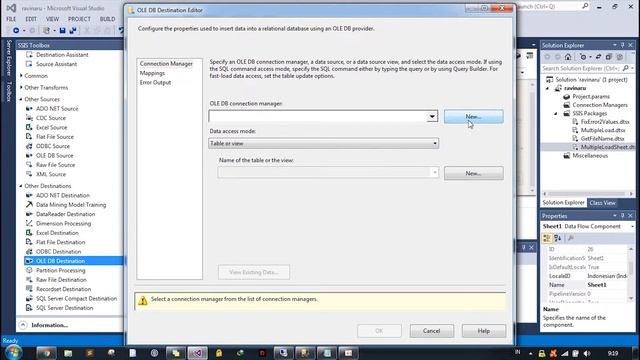Open MultipleLoad.dtsx in Solution Explorer
Screen dimensions: 640x360
[603, 130]
